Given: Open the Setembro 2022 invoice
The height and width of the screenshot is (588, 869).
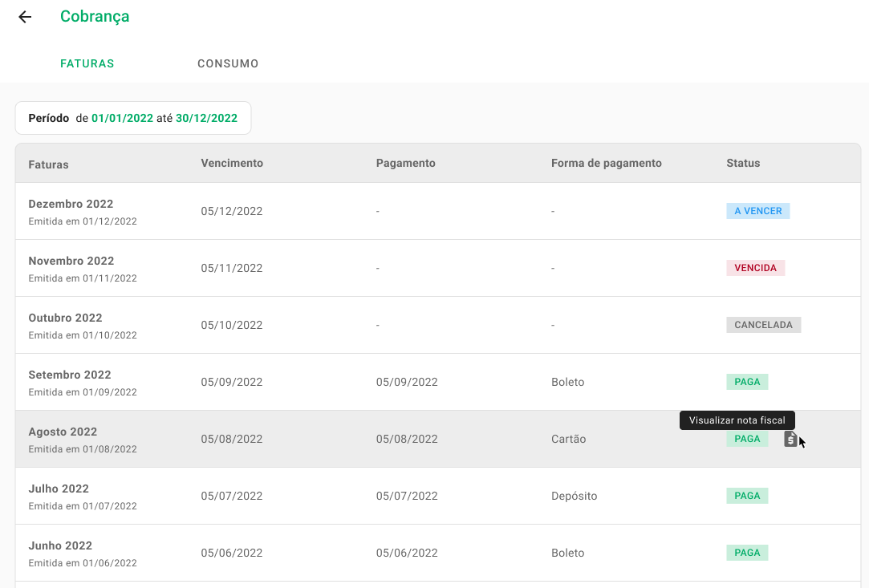Looking at the screenshot, I should pyautogui.click(x=438, y=383).
